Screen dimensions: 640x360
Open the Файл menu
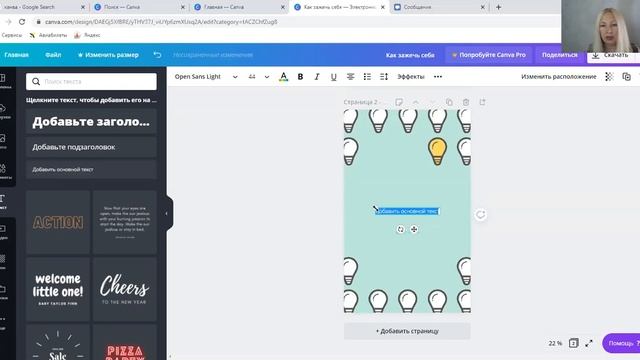(x=53, y=55)
